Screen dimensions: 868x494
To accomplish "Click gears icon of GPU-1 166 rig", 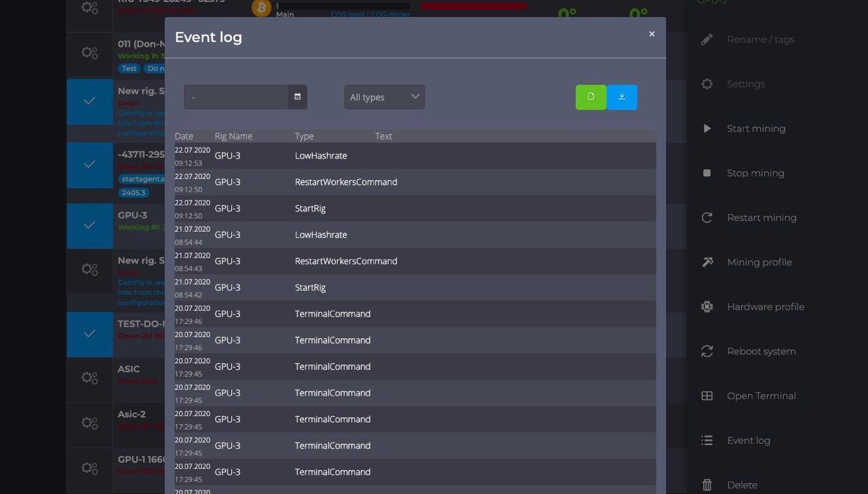I will pos(90,468).
